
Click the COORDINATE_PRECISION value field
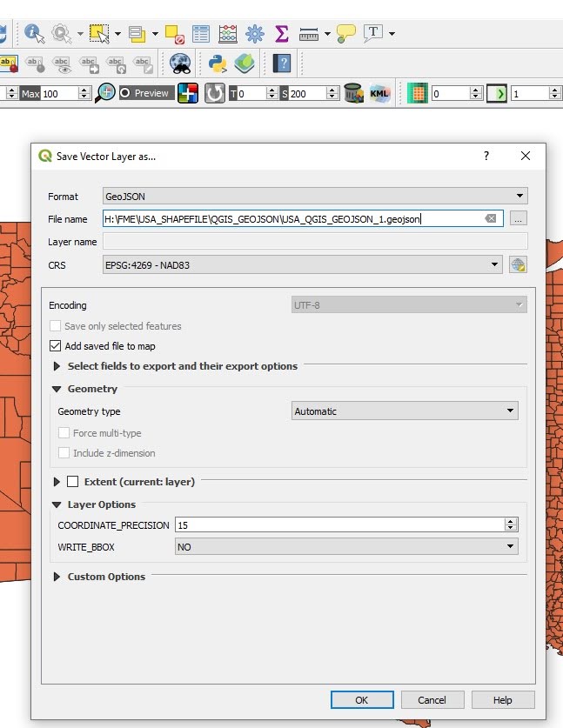point(339,524)
